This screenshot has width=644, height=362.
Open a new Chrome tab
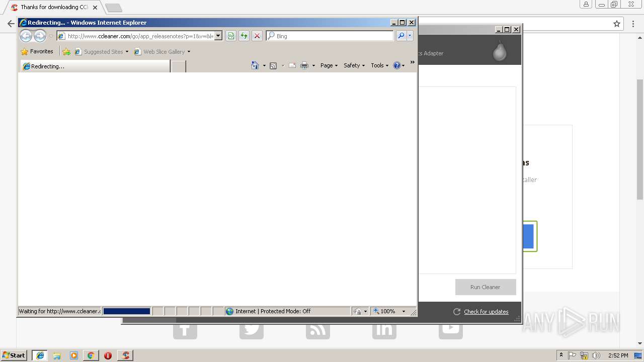coord(113,8)
